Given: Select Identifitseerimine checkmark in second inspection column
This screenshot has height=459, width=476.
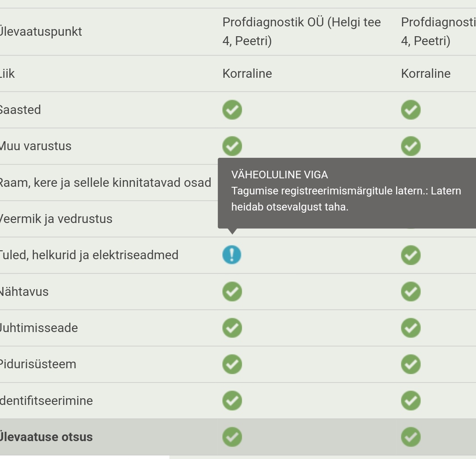Looking at the screenshot, I should [410, 400].
